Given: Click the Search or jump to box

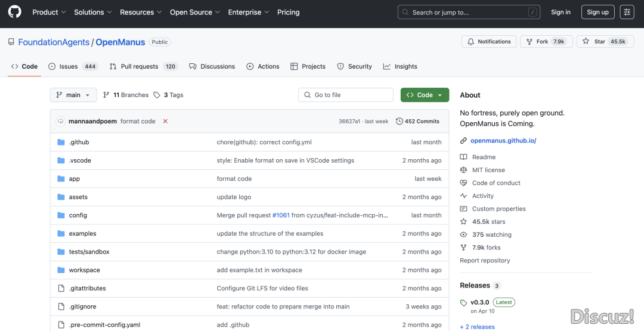Looking at the screenshot, I should [469, 12].
